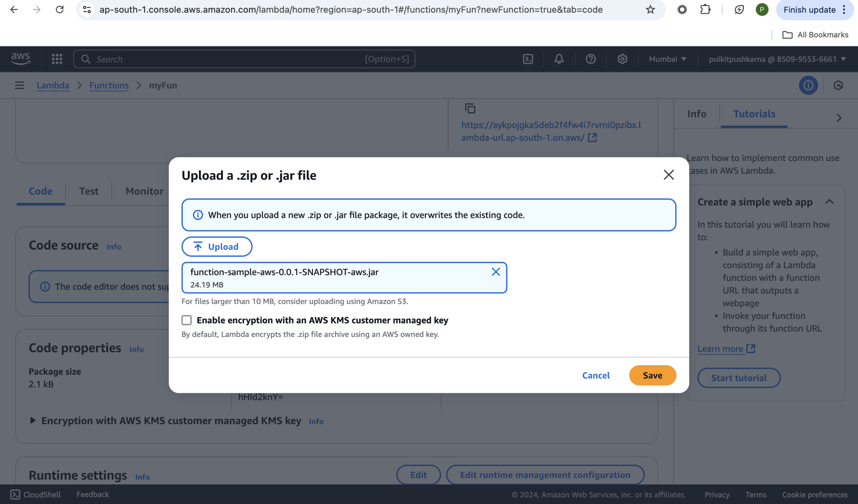Image resolution: width=858 pixels, height=504 pixels.
Task: Enable encryption with AWS KMS customer managed key
Action: tap(186, 320)
